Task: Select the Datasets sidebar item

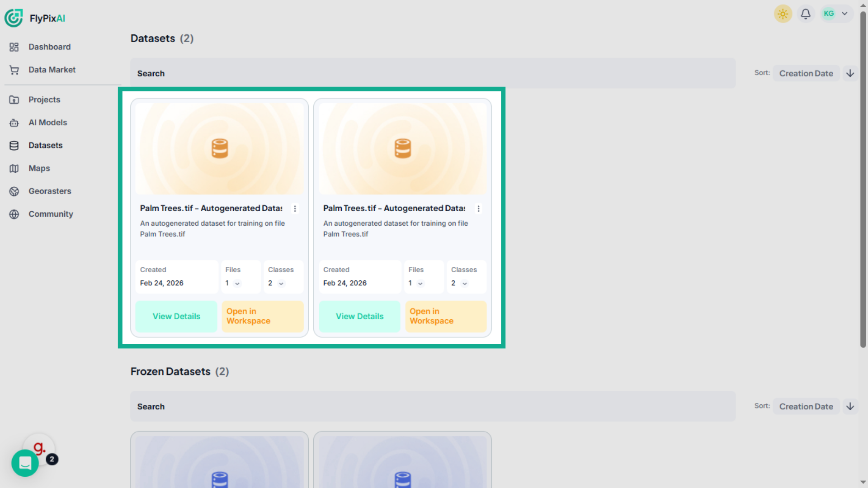Action: (x=46, y=146)
